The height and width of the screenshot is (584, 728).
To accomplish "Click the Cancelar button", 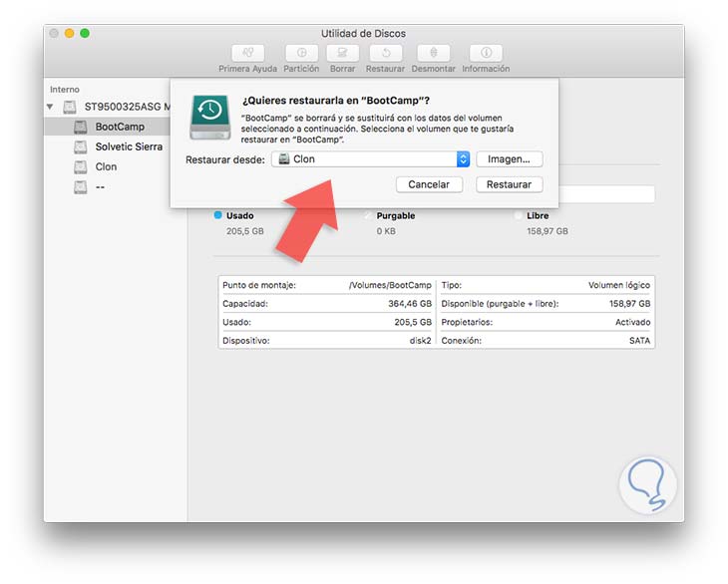I will [429, 184].
